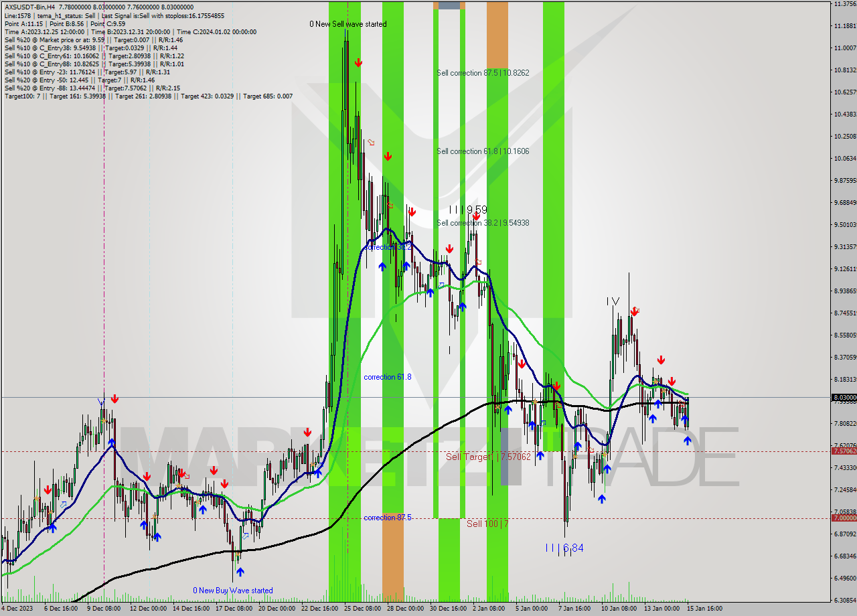Click the 8.03000 current price tag
Image resolution: width=857 pixels, height=616 pixels.
pos(844,398)
